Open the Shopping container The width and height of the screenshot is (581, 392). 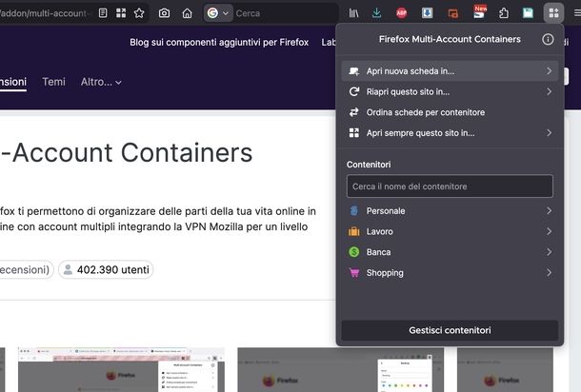(x=450, y=273)
